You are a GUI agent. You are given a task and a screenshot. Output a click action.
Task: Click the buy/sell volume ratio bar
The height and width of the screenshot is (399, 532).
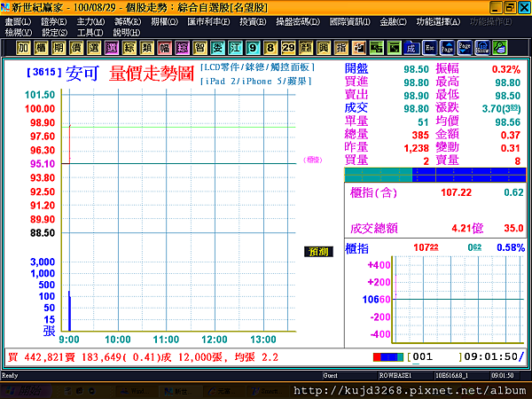pos(435,175)
